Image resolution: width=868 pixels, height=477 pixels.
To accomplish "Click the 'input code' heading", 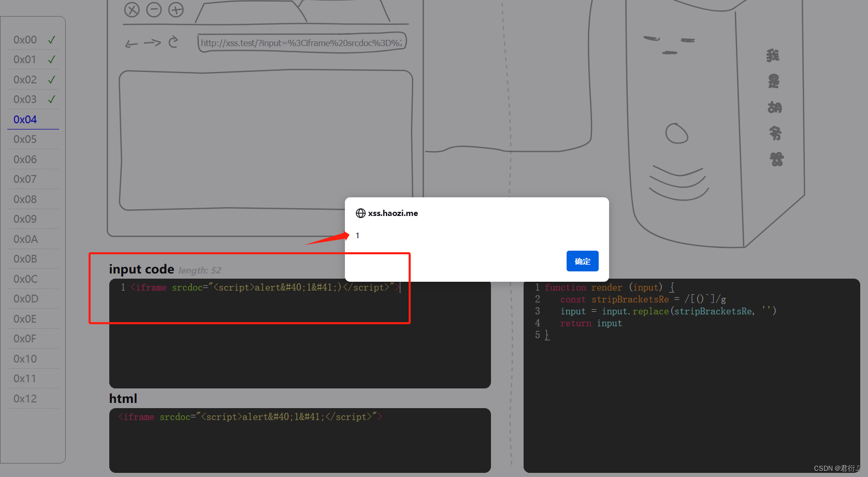I will click(x=141, y=269).
